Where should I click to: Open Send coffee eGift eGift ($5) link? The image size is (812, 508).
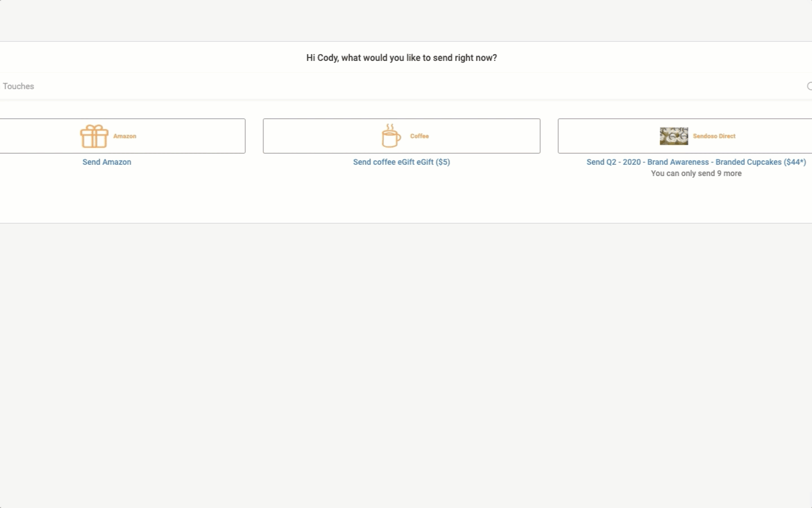coord(401,162)
